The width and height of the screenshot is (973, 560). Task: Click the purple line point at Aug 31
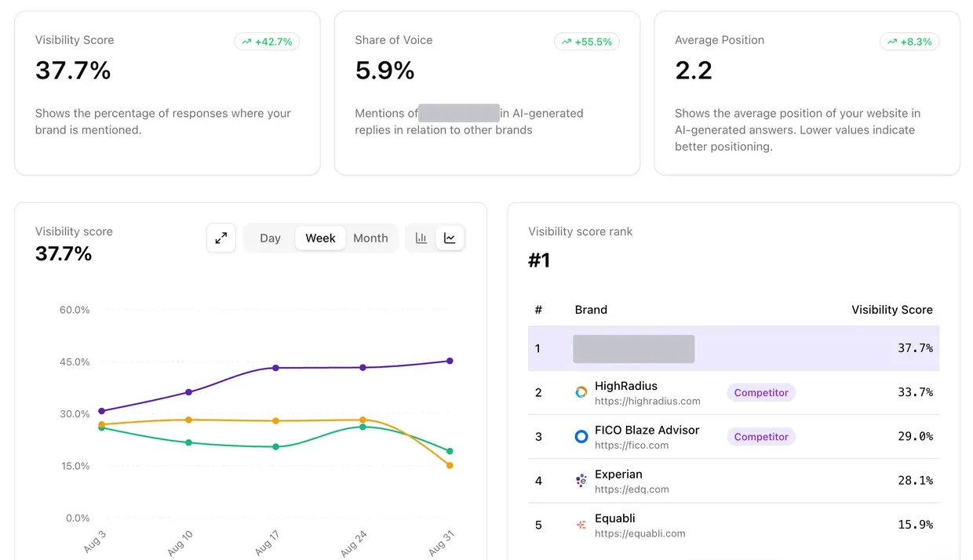(450, 361)
